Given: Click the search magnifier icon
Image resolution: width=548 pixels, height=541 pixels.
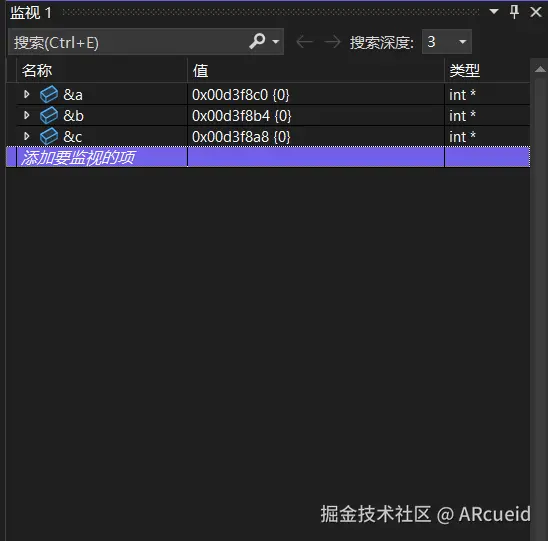Looking at the screenshot, I should point(258,41).
